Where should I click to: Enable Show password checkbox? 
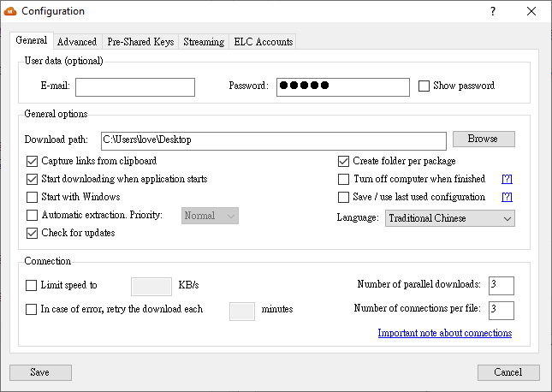coord(424,86)
